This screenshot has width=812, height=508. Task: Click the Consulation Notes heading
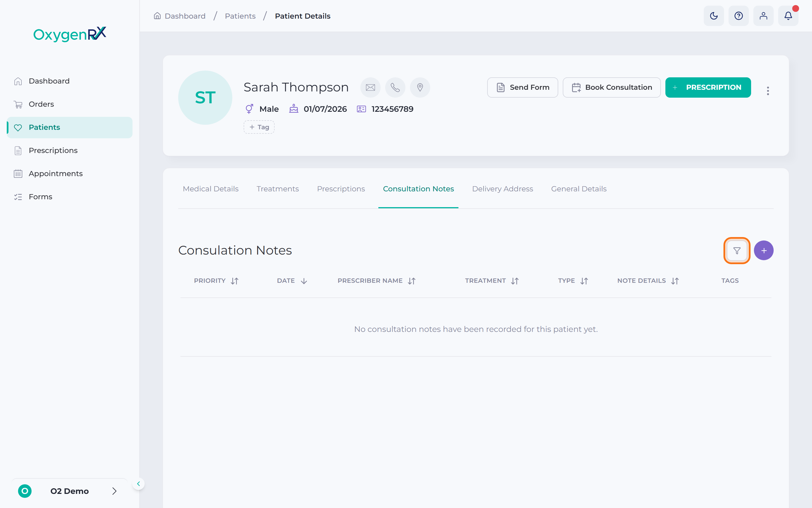(235, 250)
